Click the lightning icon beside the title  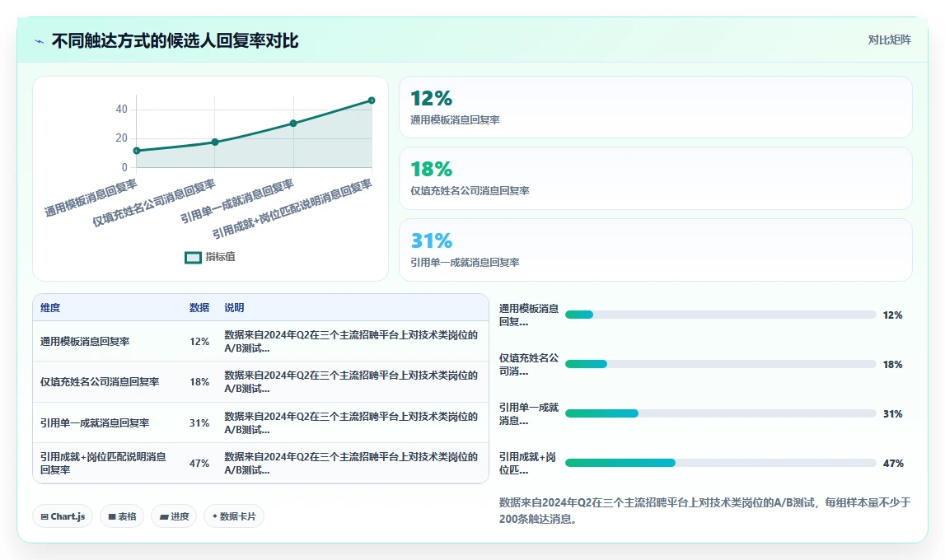tap(40, 41)
